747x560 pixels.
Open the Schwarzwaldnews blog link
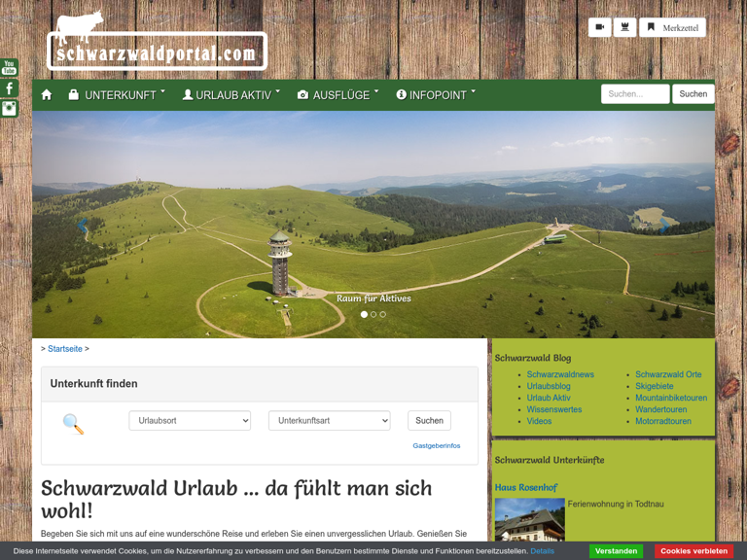[560, 374]
